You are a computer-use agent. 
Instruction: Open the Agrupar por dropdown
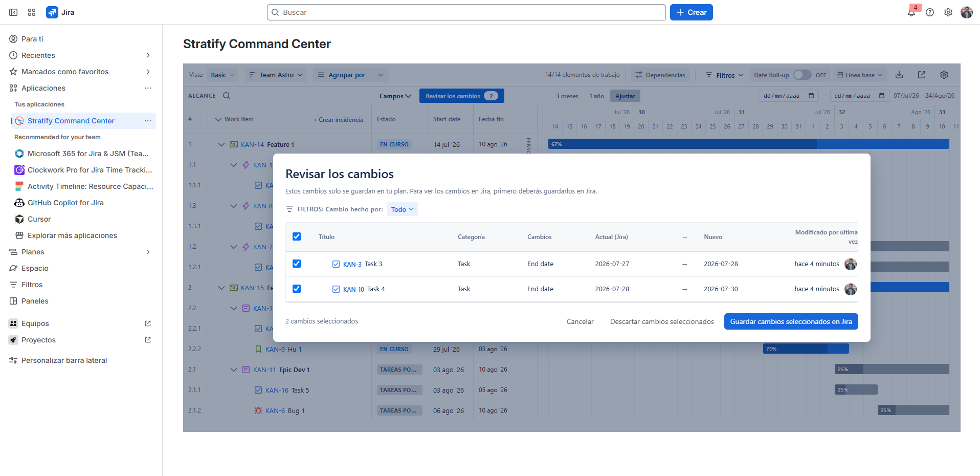(x=351, y=75)
